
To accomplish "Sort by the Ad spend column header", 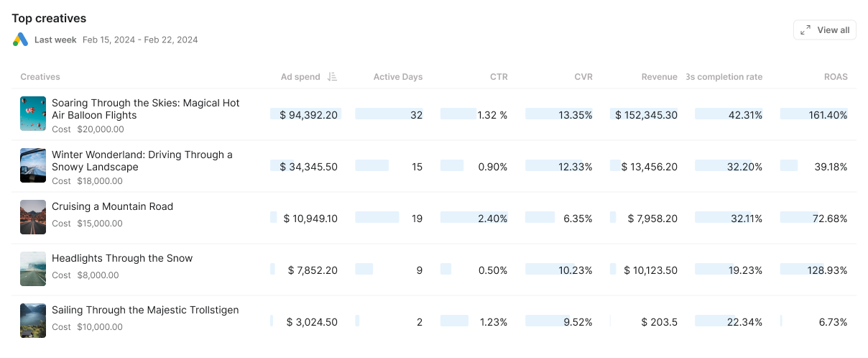I will click(300, 77).
